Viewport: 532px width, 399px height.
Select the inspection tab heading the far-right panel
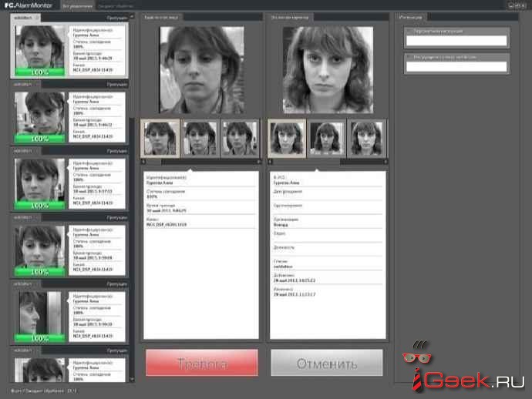[411, 17]
